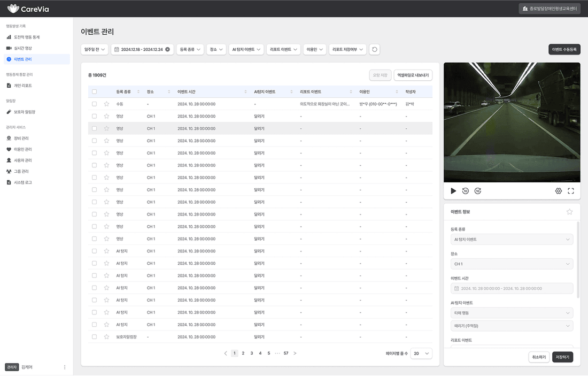Check the 보호자알림장 row checkbox
The width and height of the screenshot is (588, 376).
click(x=94, y=337)
